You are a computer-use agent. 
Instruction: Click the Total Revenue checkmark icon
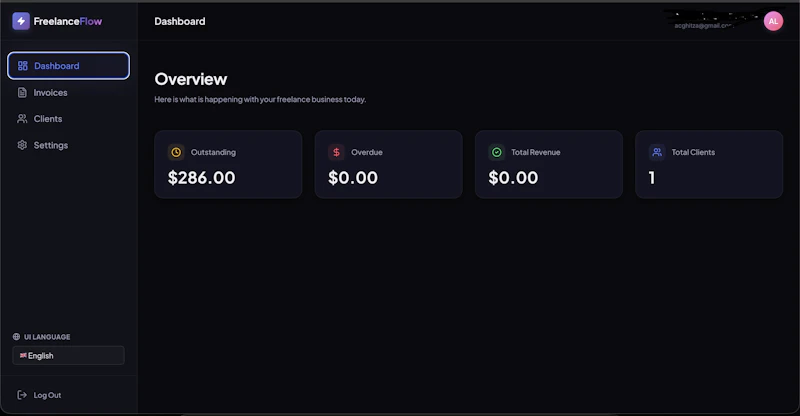(496, 152)
